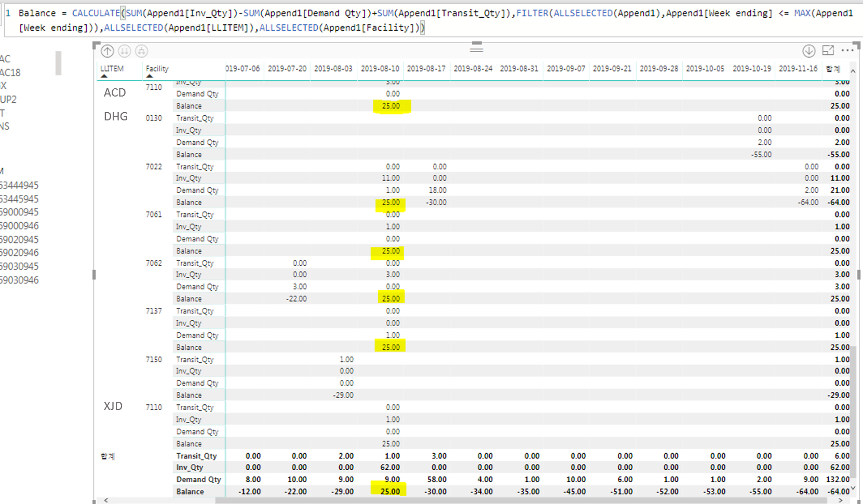The height and width of the screenshot is (504, 863).
Task: Select facility 7062 row header
Action: [x=154, y=263]
